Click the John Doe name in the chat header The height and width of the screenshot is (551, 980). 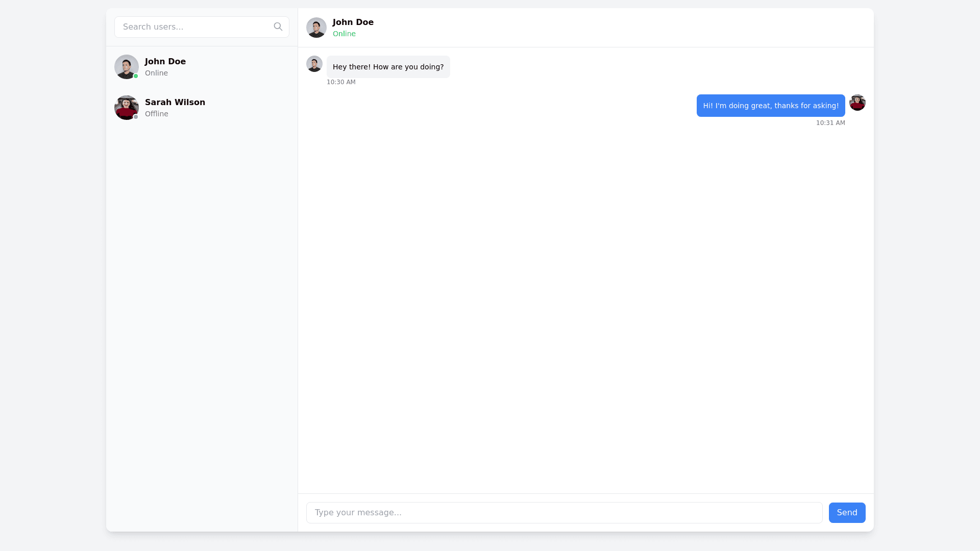point(353,22)
